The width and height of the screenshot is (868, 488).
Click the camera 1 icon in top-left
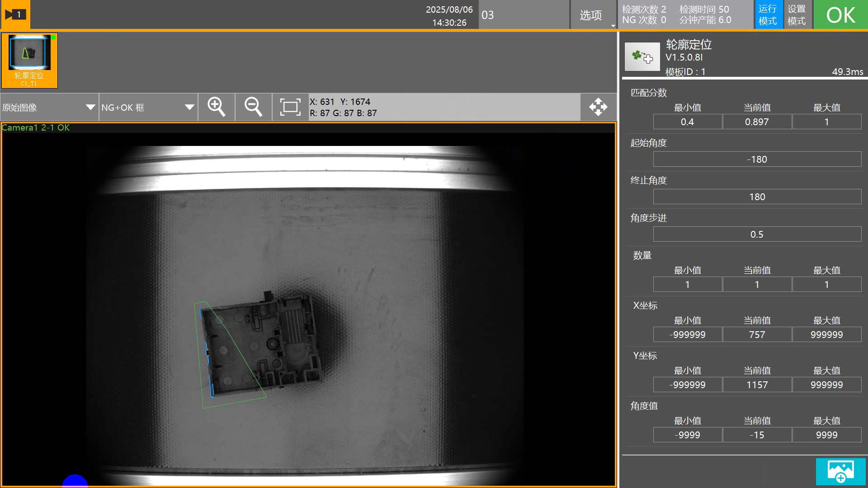pyautogui.click(x=15, y=14)
